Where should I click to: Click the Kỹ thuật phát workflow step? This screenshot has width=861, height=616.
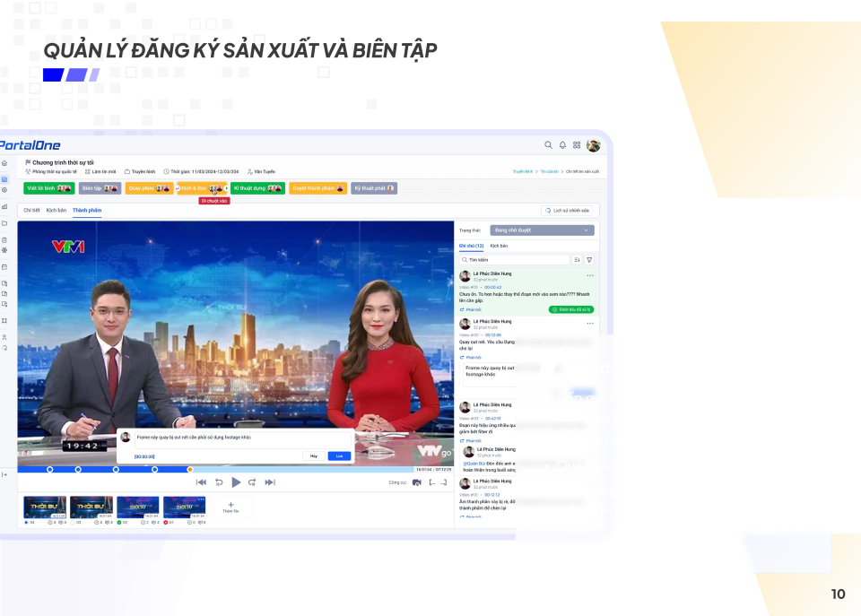(374, 188)
